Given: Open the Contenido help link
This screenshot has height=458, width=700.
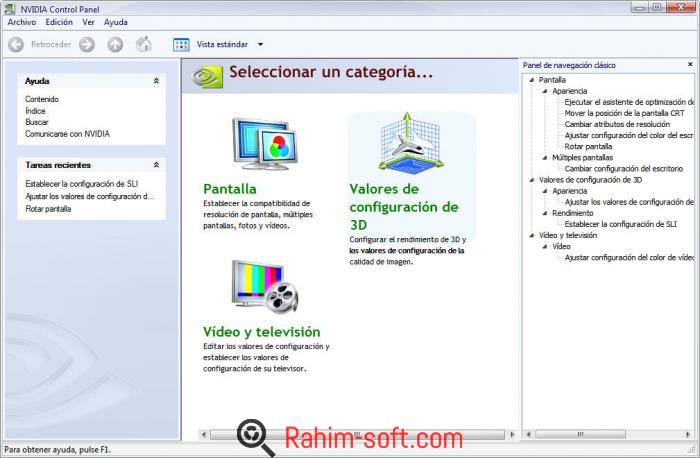Looking at the screenshot, I should (x=42, y=99).
